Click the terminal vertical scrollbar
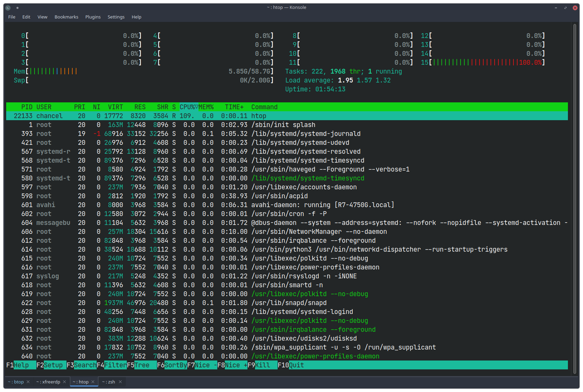The image size is (583, 392). tap(574, 199)
